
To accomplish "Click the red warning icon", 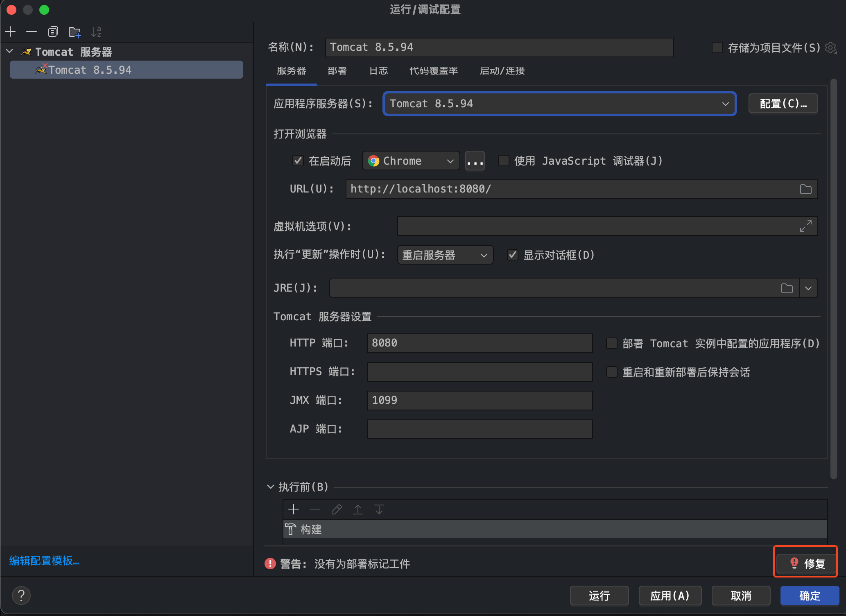I will tap(270, 564).
